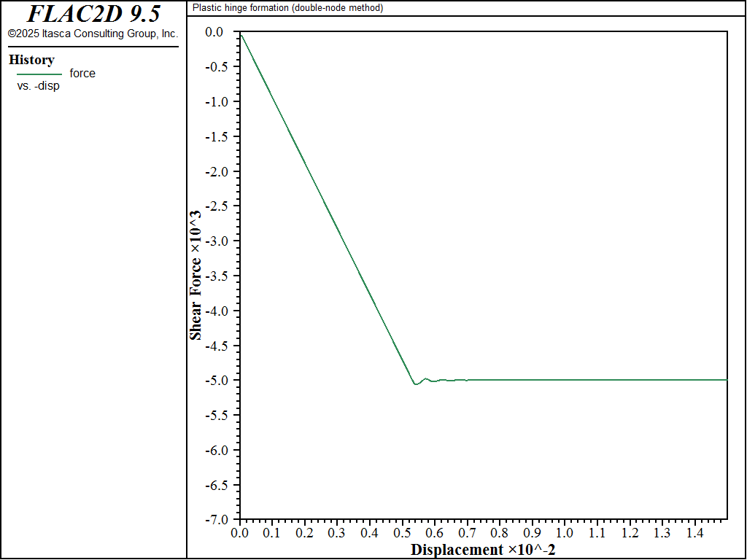
Task: Click the 0.0 tick label on the Displacement axis
Action: tap(239, 533)
